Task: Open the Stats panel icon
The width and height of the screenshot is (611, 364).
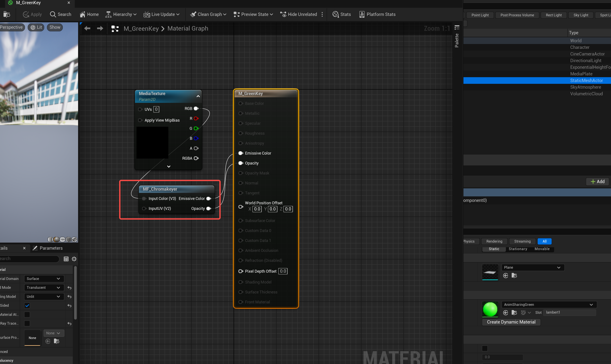Action: click(335, 14)
